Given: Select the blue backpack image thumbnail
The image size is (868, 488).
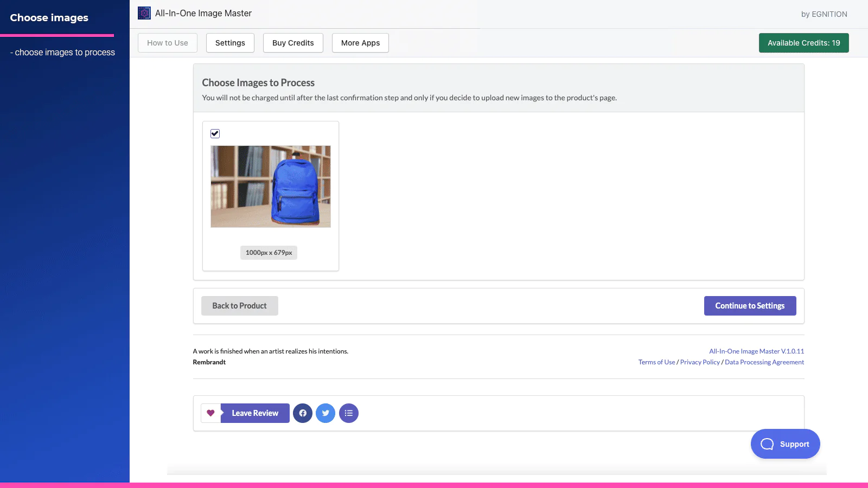Looking at the screenshot, I should pyautogui.click(x=271, y=187).
